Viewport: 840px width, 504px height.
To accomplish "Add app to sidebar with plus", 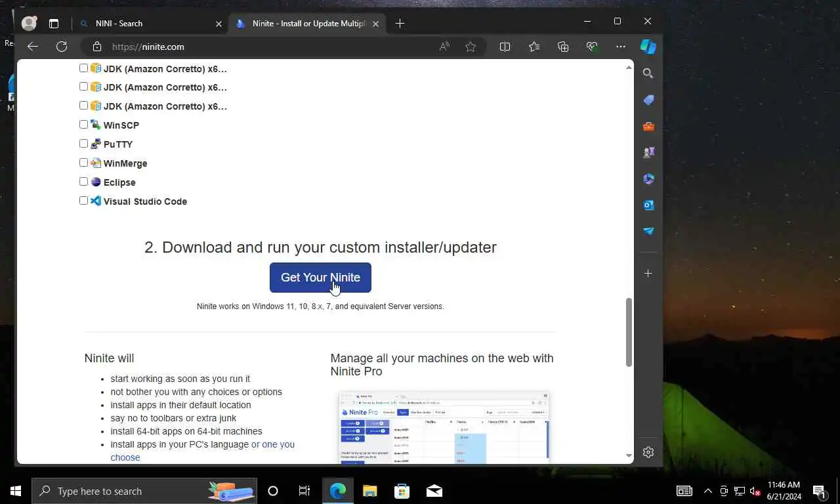I will 648,273.
